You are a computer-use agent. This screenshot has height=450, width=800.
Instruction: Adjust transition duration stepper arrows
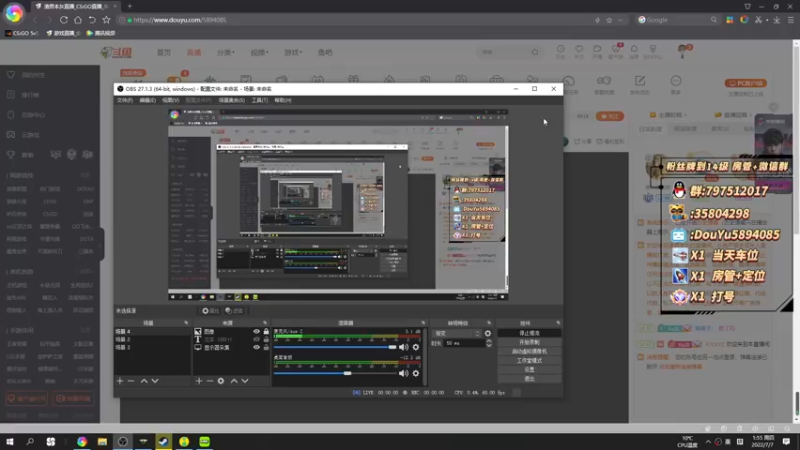(489, 343)
